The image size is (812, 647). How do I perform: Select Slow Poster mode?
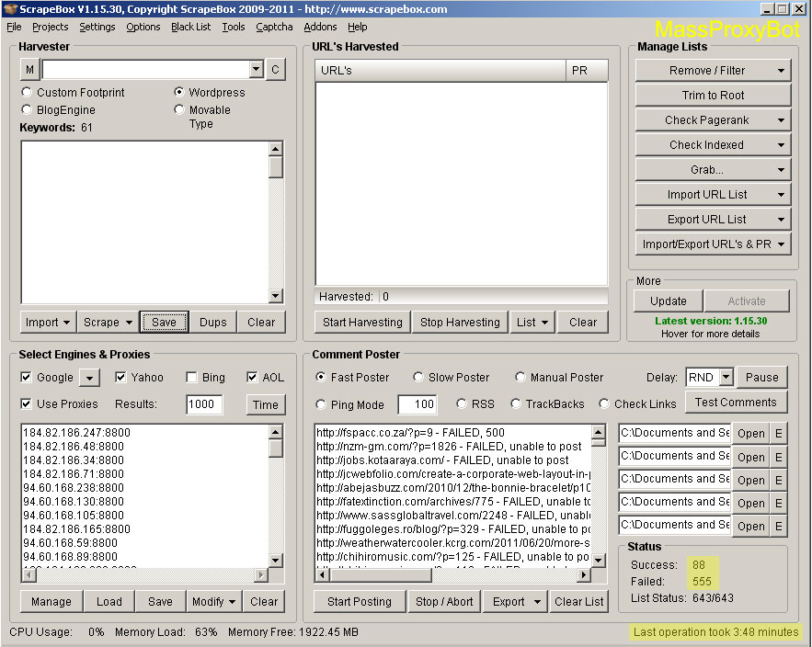coord(417,377)
